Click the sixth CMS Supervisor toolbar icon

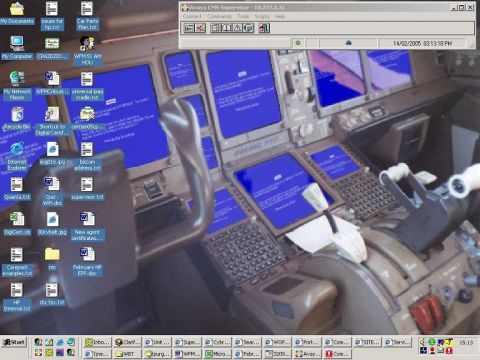(248, 28)
